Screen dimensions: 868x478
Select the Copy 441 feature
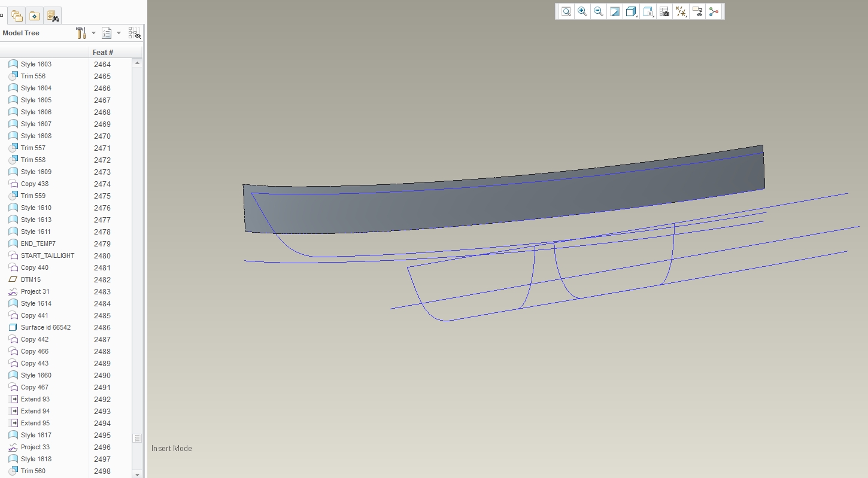tap(35, 315)
